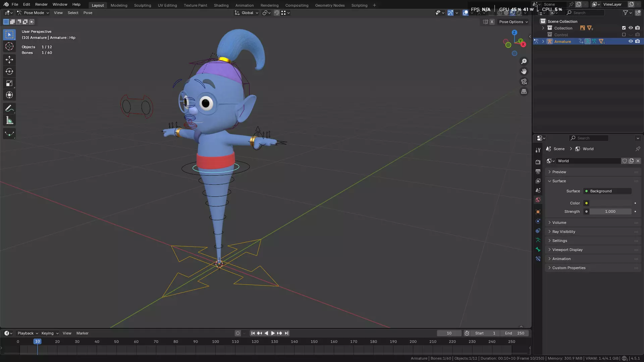
Task: Switch to the Sculpting workspace tab
Action: [x=143, y=5]
